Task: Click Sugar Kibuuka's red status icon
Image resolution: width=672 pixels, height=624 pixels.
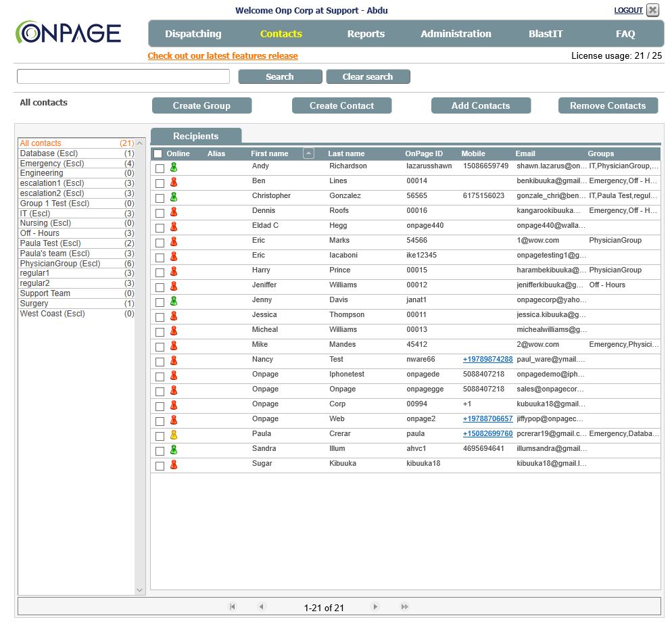Action: coord(174,464)
